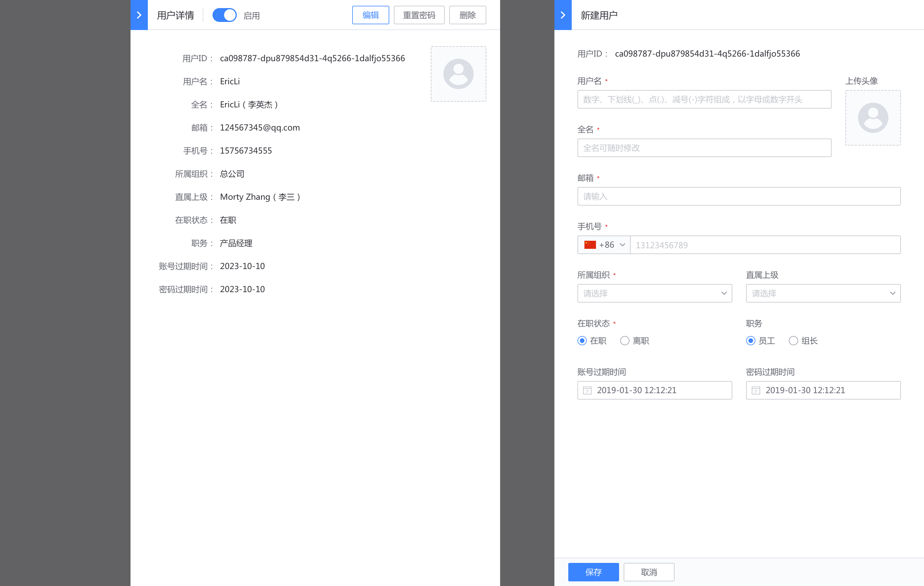The width and height of the screenshot is (924, 586).
Task: Collapse the 用户详情 panel arrow
Action: (x=139, y=15)
